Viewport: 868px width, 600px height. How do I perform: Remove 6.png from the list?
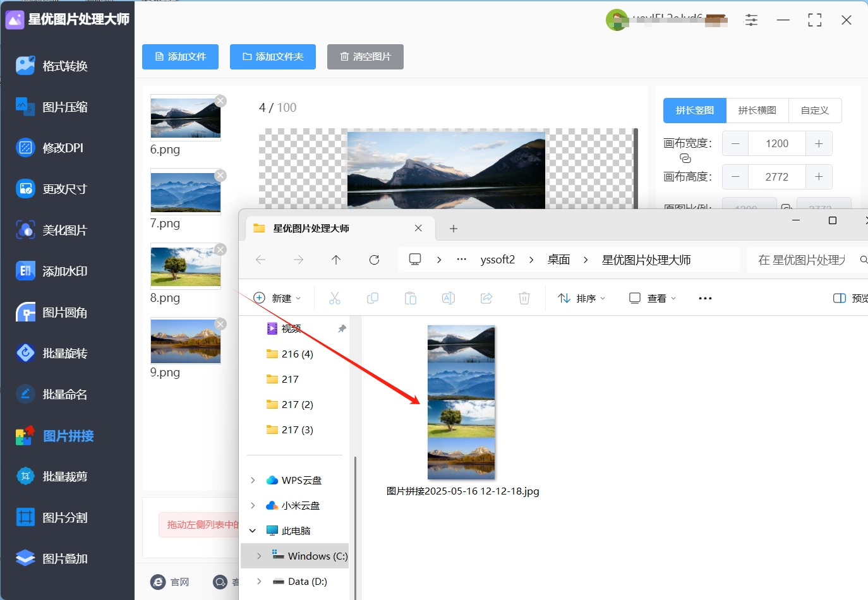(220, 101)
